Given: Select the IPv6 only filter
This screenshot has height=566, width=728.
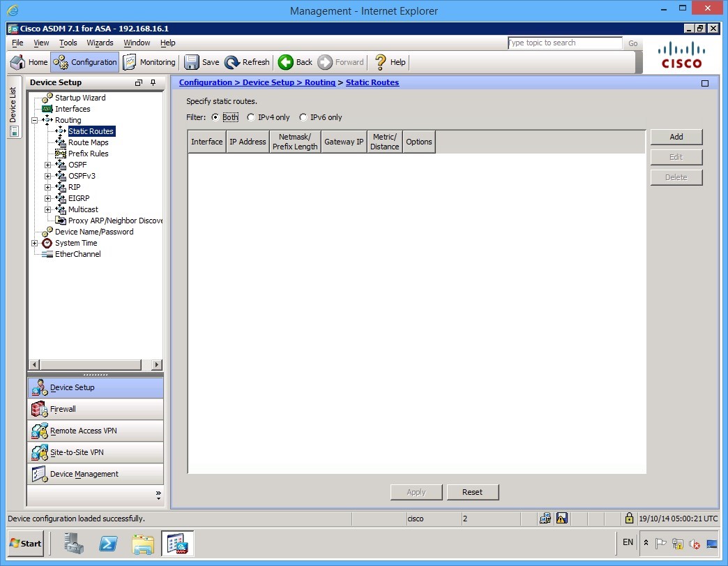Looking at the screenshot, I should 303,117.
